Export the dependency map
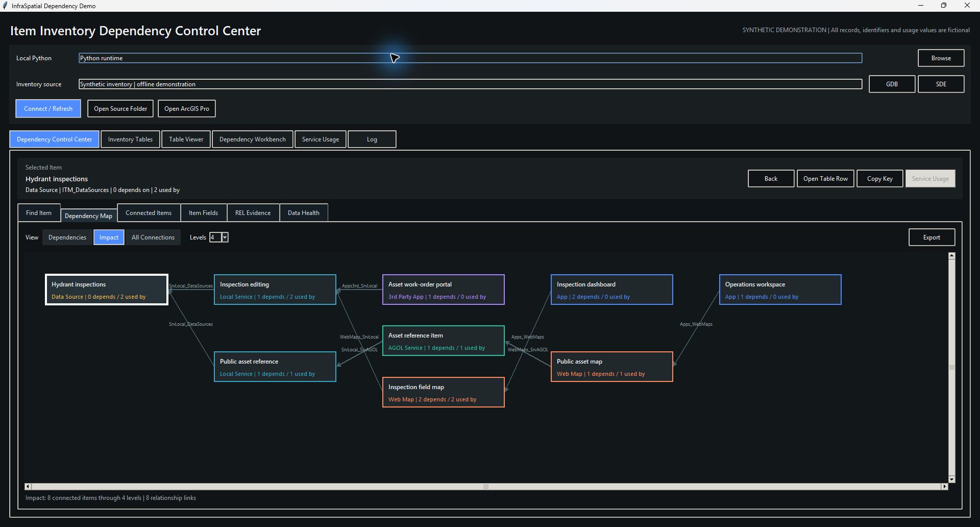The width and height of the screenshot is (980, 527). (x=932, y=237)
